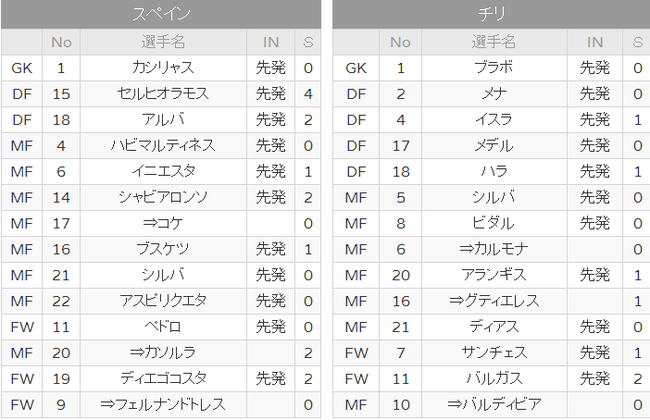Screen dimensions: 650x420
Task: Click the スペイン team header
Action: pos(161,14)
